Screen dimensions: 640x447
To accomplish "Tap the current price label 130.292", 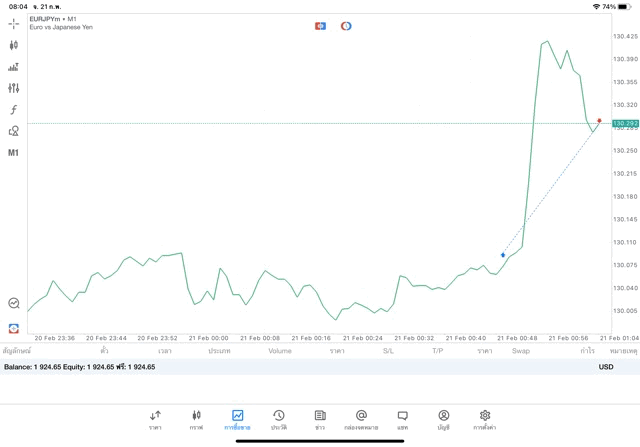I will pos(625,124).
